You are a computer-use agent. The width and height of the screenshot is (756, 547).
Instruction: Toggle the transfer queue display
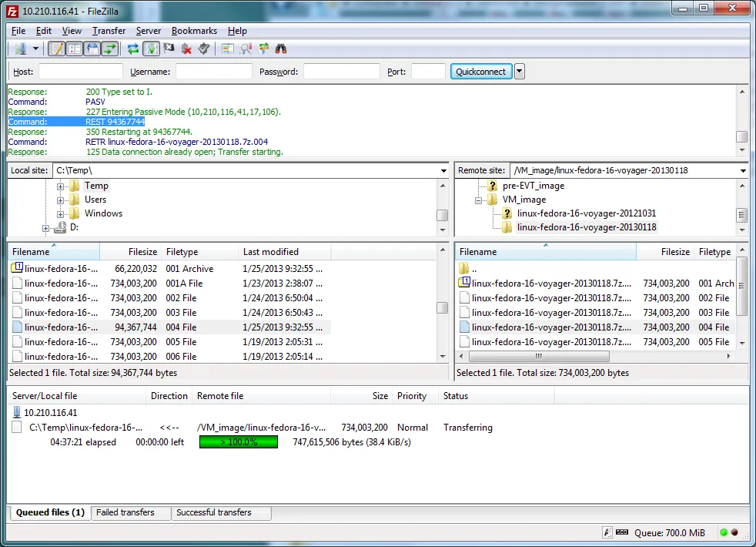[110, 49]
